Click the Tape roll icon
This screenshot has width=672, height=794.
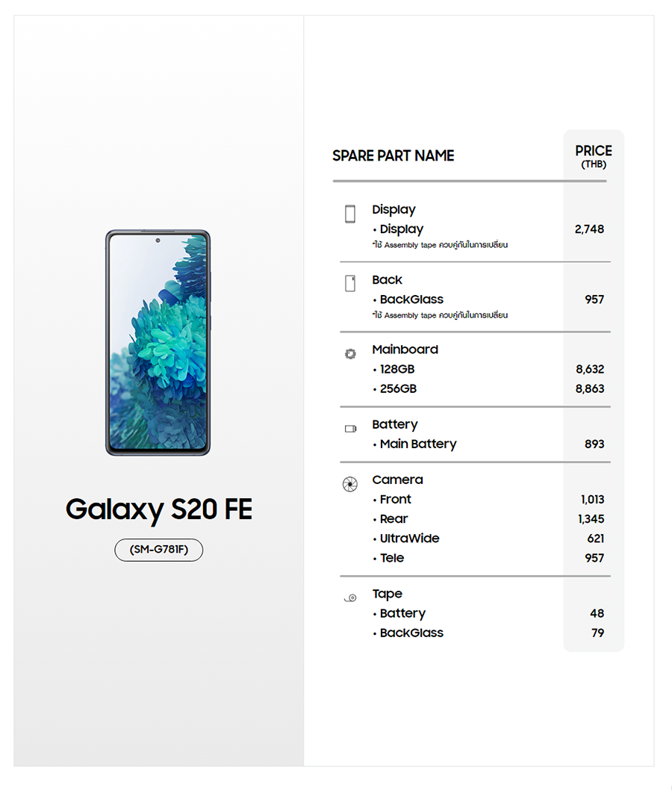click(x=350, y=598)
